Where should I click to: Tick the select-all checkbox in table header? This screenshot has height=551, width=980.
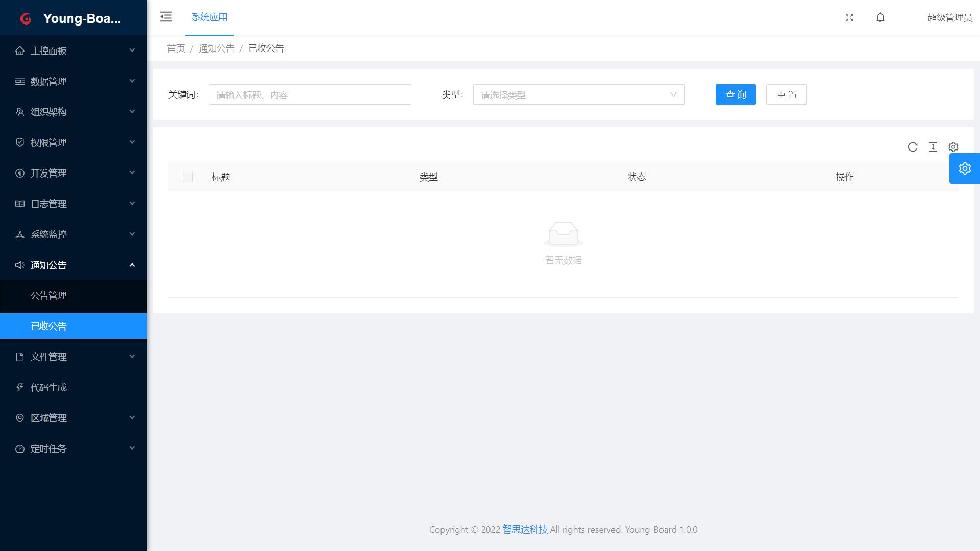pos(188,177)
